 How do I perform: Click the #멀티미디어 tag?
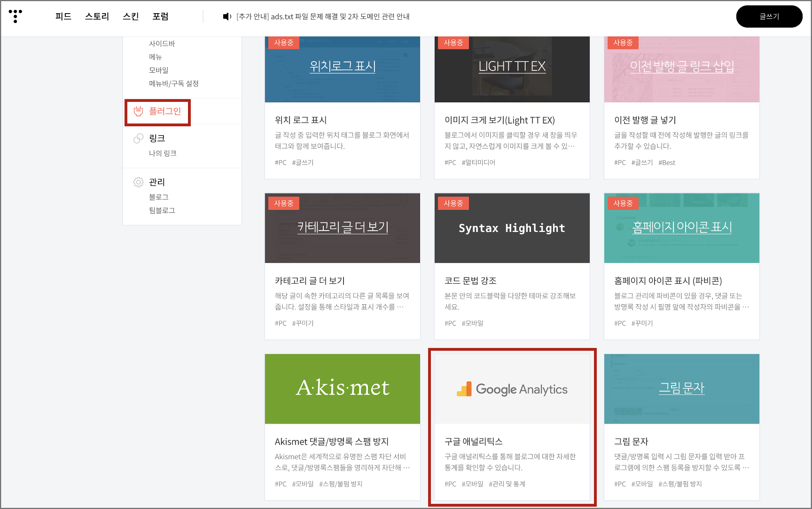coord(478,162)
